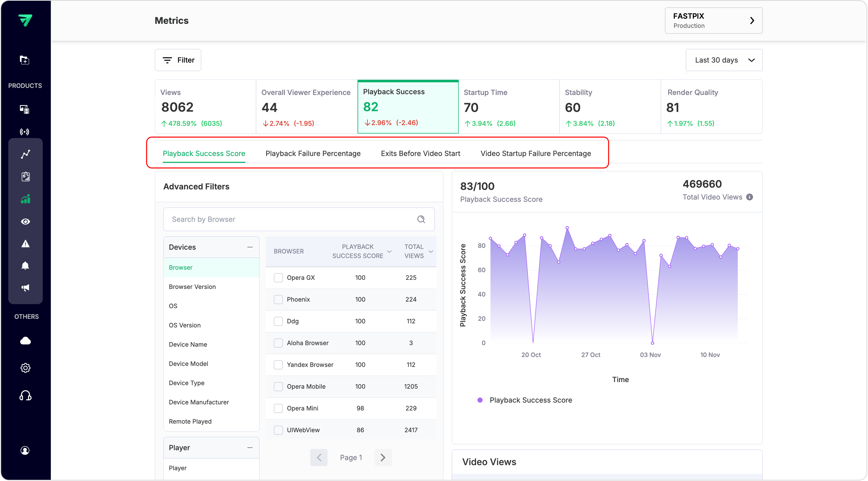Click the Filter button

click(x=178, y=60)
